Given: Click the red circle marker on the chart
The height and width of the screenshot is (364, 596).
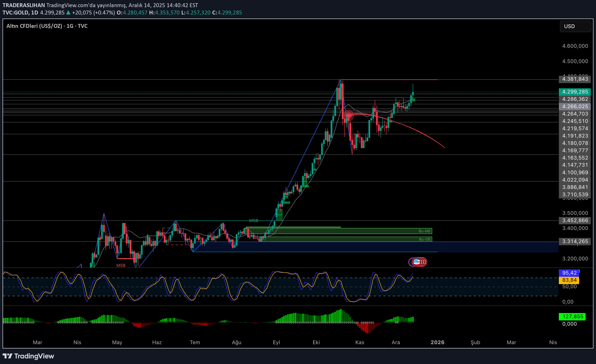Looking at the screenshot, I should (349, 116).
